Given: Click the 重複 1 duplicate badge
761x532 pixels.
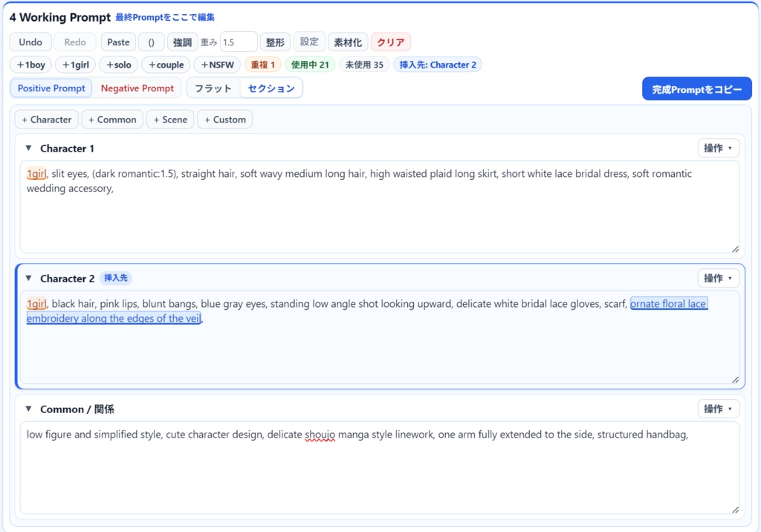Looking at the screenshot, I should (x=262, y=65).
